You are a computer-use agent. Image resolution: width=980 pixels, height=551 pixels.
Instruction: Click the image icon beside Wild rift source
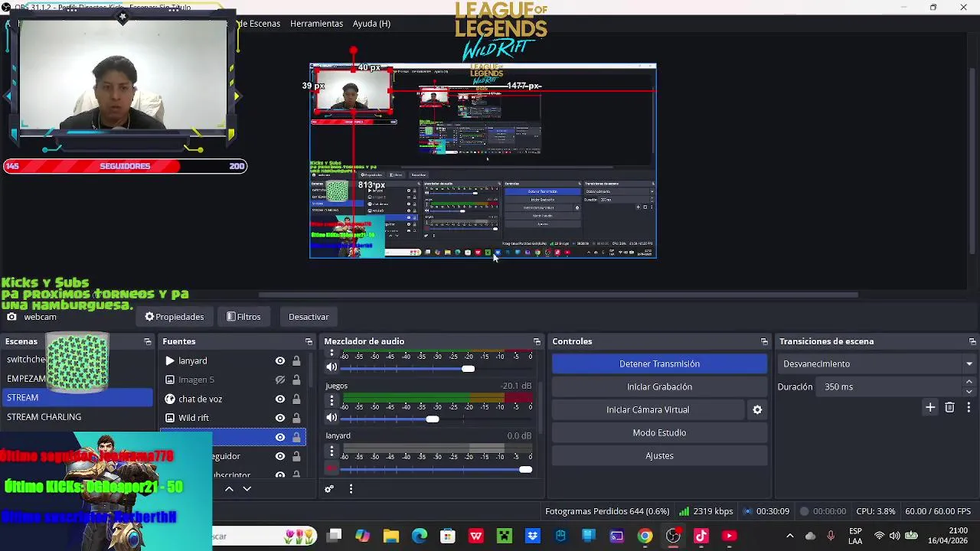170,418
